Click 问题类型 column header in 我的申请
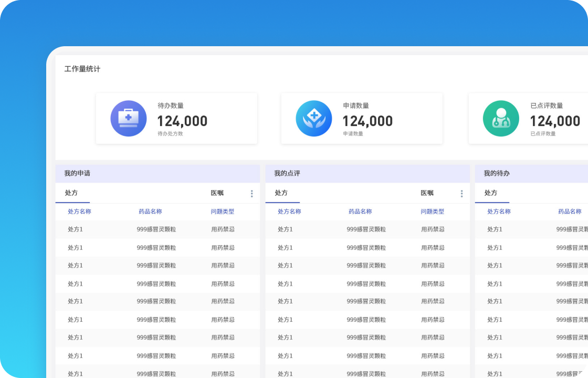Image resolution: width=588 pixels, height=378 pixels. click(223, 212)
